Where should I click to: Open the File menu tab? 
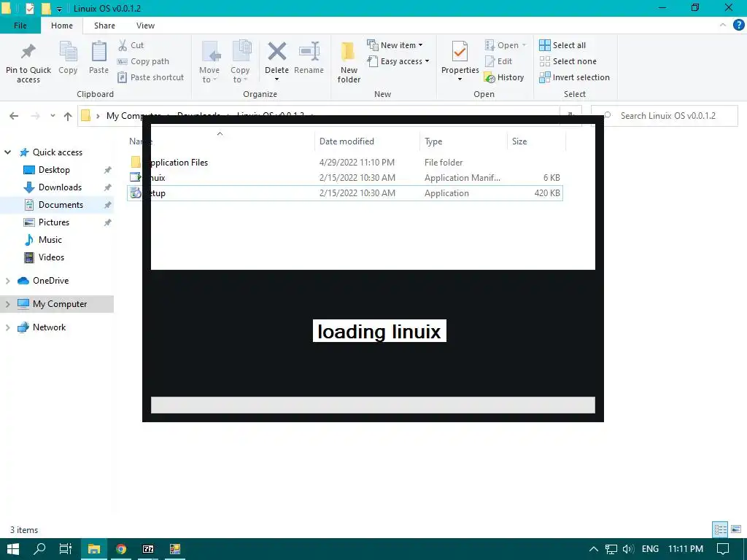(20, 26)
